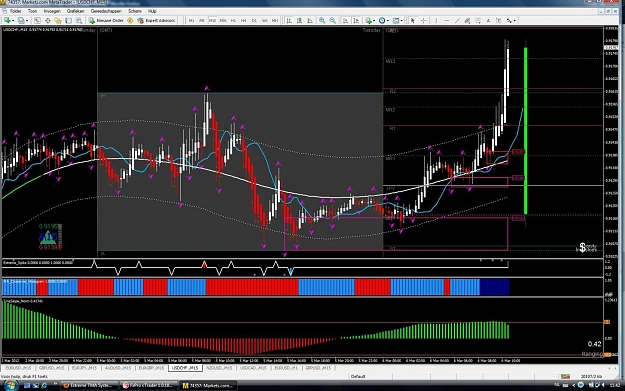Select the M15 timeframe button
The width and height of the screenshot is (625, 391).
coord(212,20)
